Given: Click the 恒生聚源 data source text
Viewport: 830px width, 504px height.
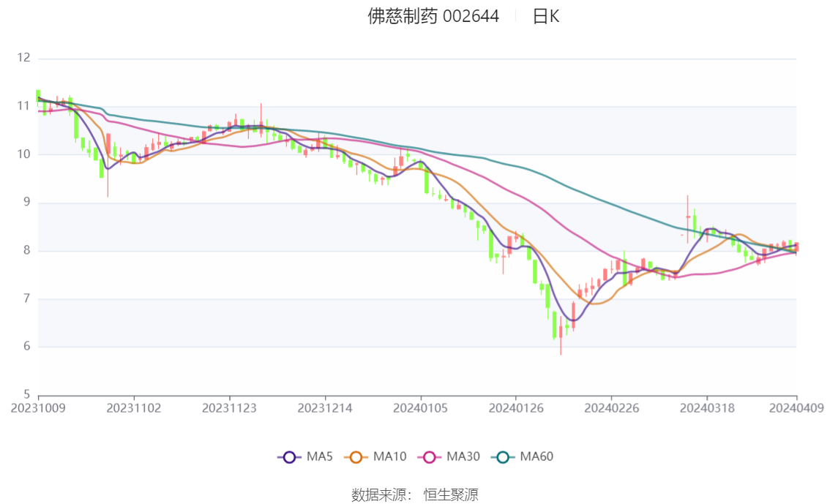Looking at the screenshot, I should pos(451,495).
